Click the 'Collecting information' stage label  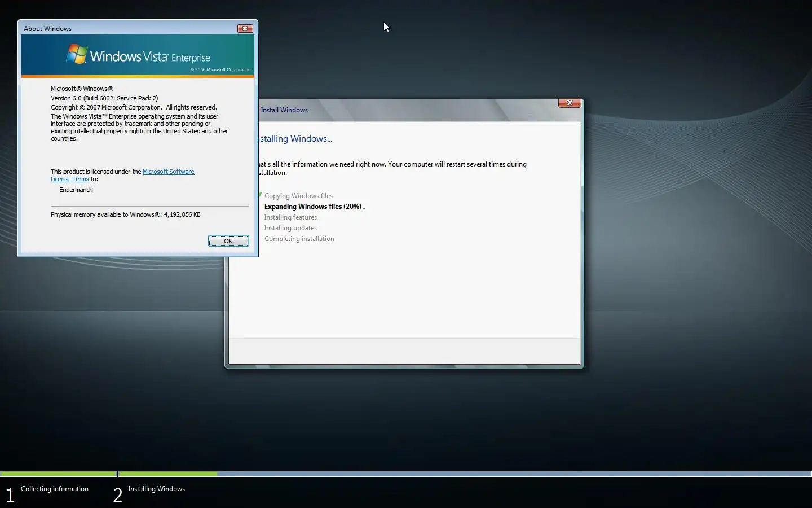click(55, 489)
